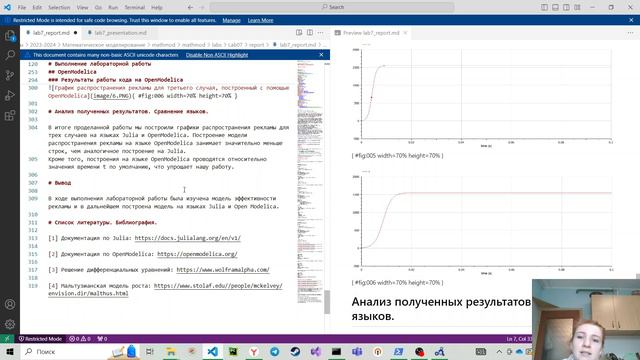The image size is (640, 360).
Task: Toggle primary side bar layout icon
Action: tap(544, 7)
